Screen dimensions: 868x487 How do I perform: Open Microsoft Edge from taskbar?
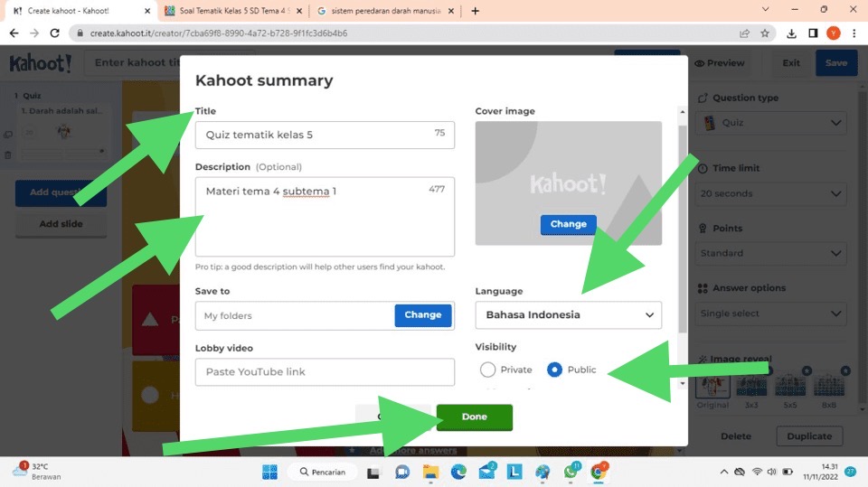click(458, 472)
